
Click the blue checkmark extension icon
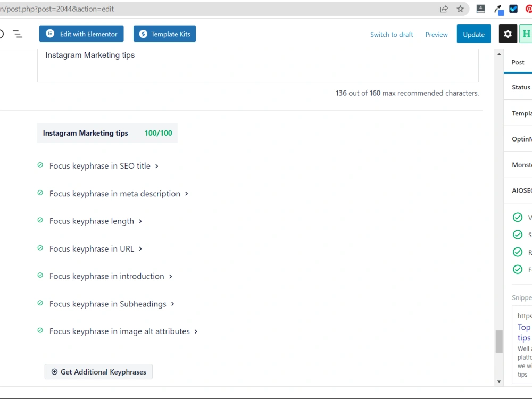point(513,9)
